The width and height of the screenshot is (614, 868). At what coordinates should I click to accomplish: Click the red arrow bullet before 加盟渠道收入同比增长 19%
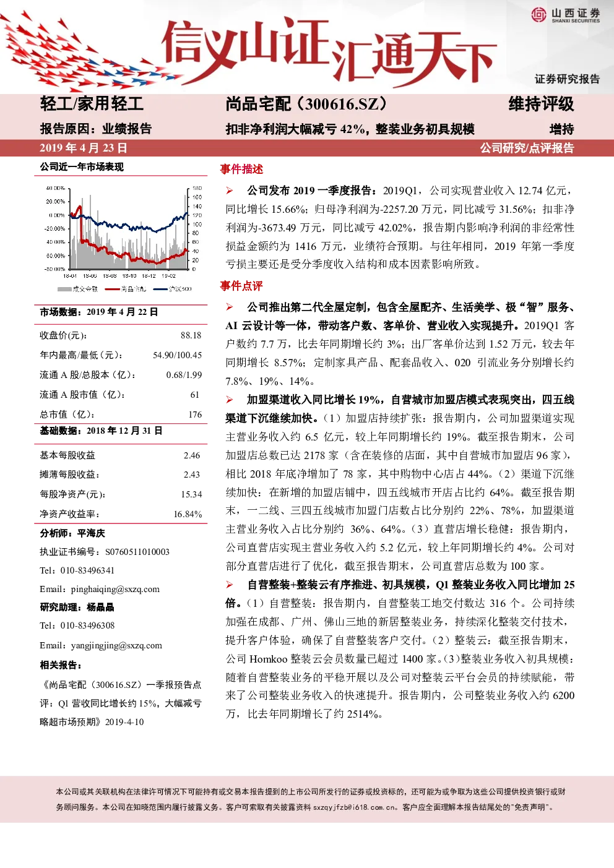click(x=230, y=400)
